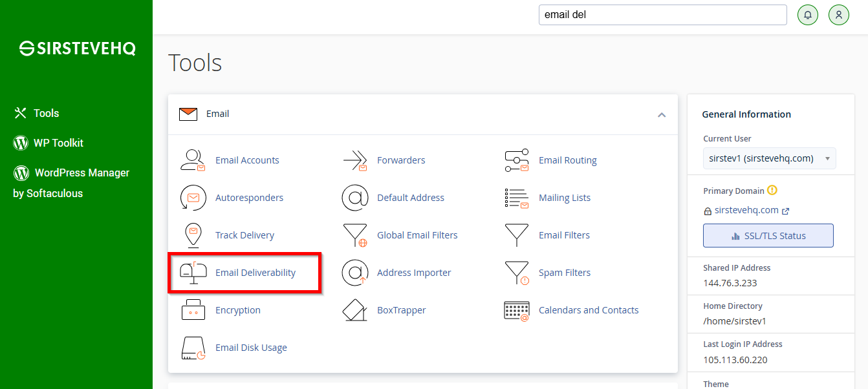
Task: Open the Forwarders link
Action: point(401,160)
